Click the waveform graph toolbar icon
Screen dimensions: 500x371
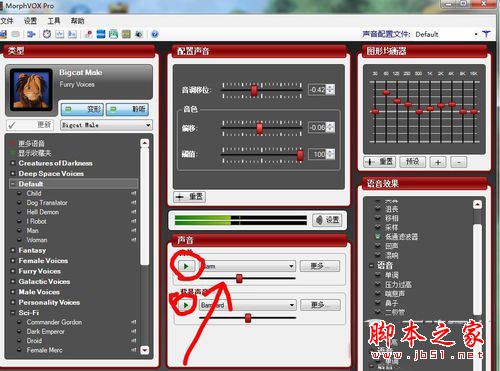point(60,34)
